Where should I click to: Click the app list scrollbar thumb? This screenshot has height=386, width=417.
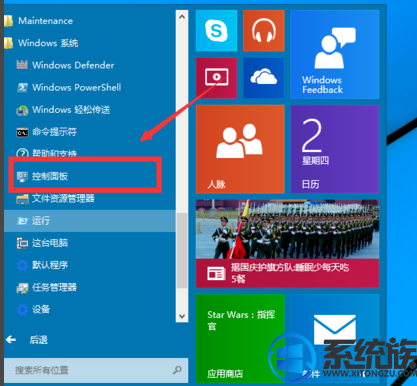pyautogui.click(x=182, y=250)
